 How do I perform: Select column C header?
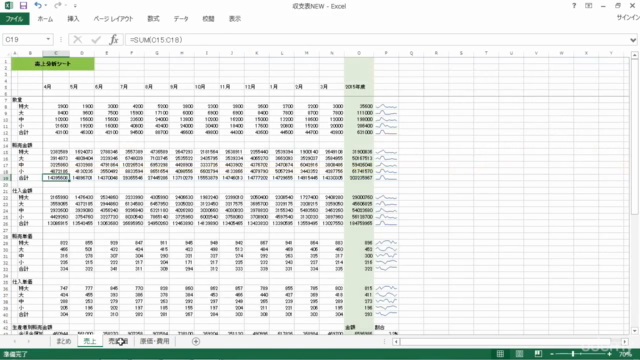coord(56,53)
